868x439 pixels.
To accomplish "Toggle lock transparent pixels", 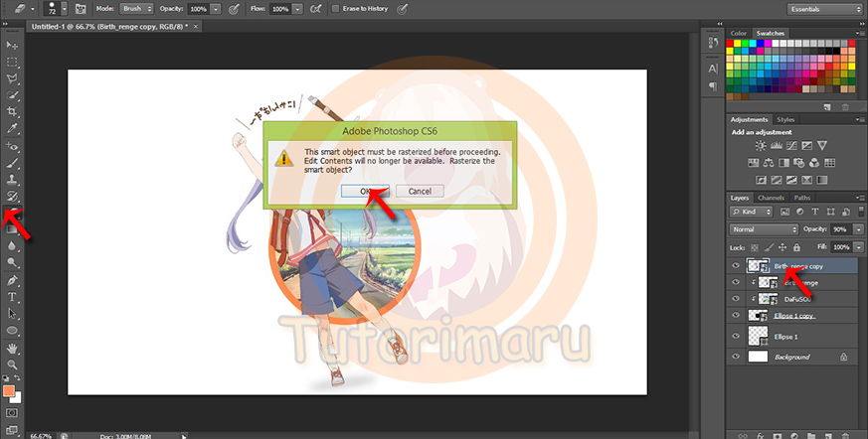I will click(x=755, y=247).
